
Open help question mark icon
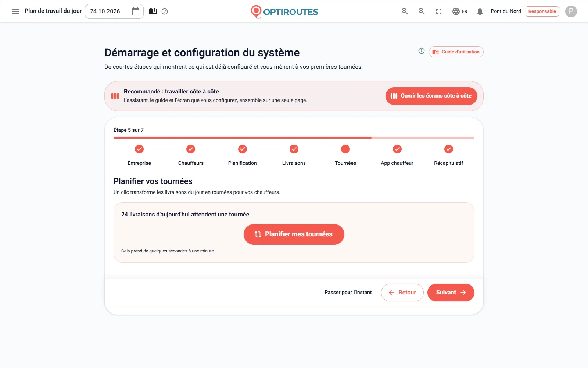(x=165, y=11)
